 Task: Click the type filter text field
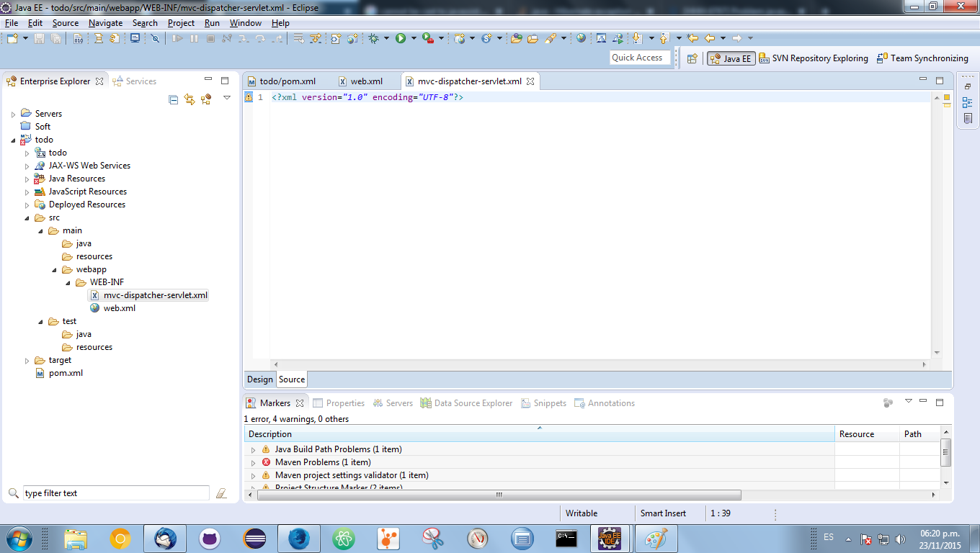116,493
